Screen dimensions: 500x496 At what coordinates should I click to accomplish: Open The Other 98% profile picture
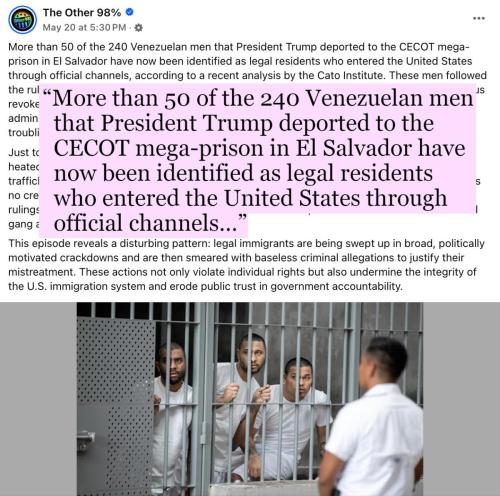tap(22, 20)
